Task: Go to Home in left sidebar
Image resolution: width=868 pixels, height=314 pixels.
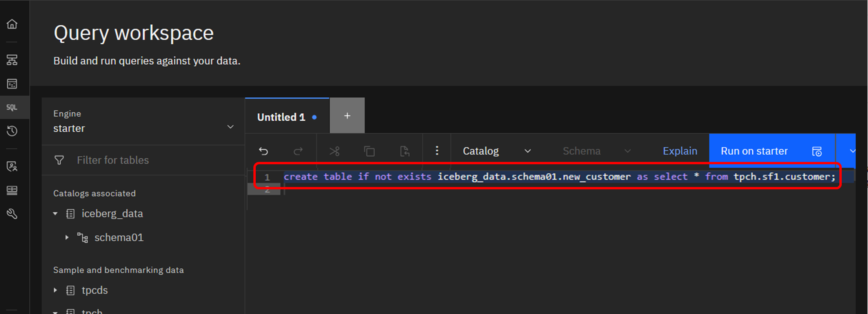Action: (x=12, y=24)
